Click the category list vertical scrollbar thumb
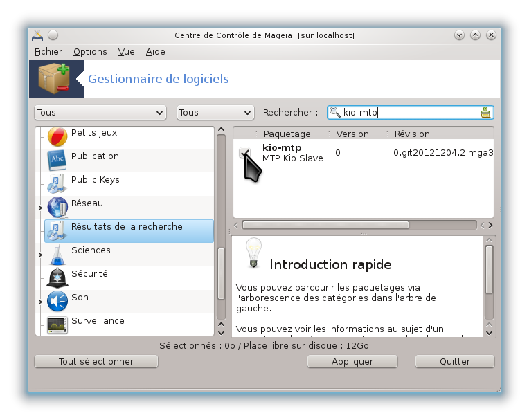 tap(222, 274)
